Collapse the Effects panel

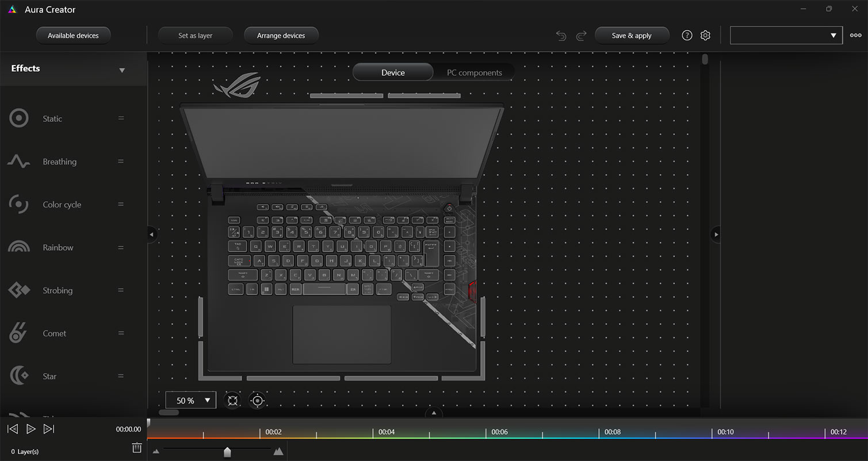(x=122, y=69)
